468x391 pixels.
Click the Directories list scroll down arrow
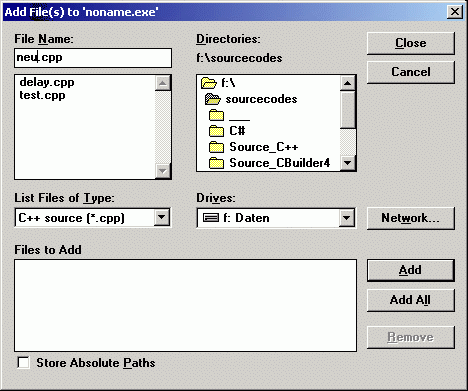point(348,163)
